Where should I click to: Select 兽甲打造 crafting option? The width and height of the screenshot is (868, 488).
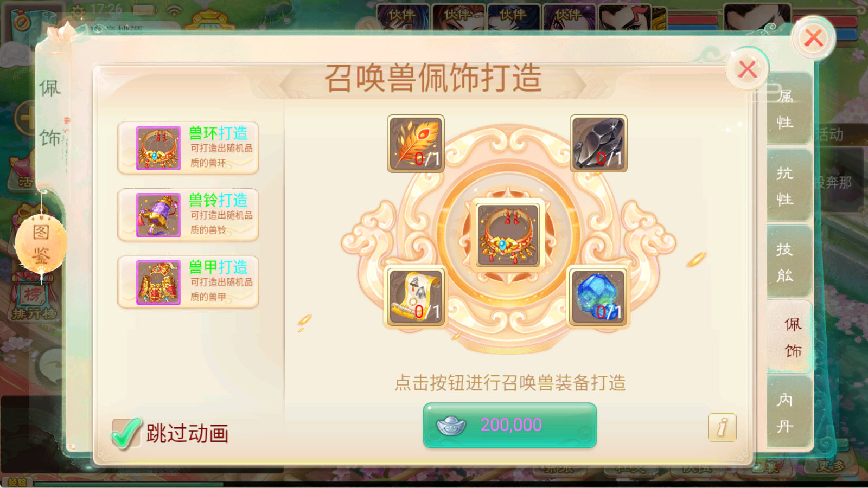click(188, 282)
